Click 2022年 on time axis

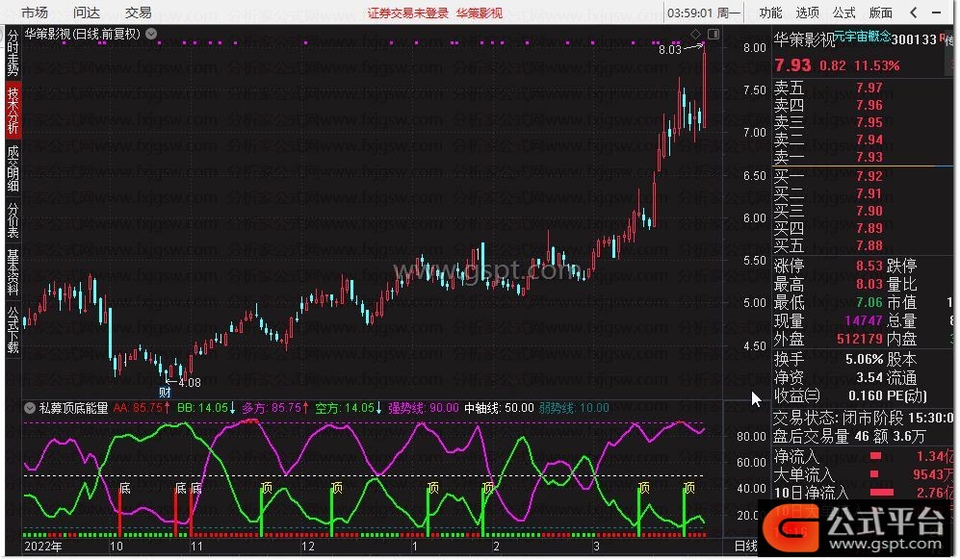[x=42, y=546]
